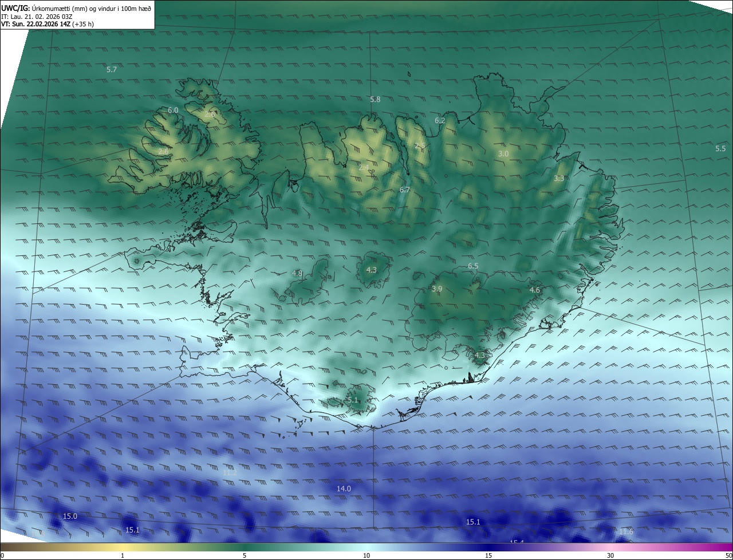Click the 14.0 value label south of Iceland
Viewport: 733px width, 560px height.
[x=344, y=488]
